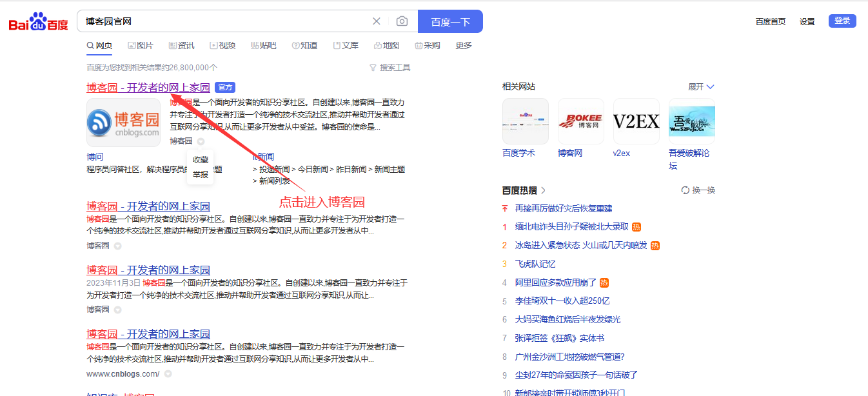Open V2EX thumbnail
Viewport: 868px width, 396px height.
click(636, 121)
